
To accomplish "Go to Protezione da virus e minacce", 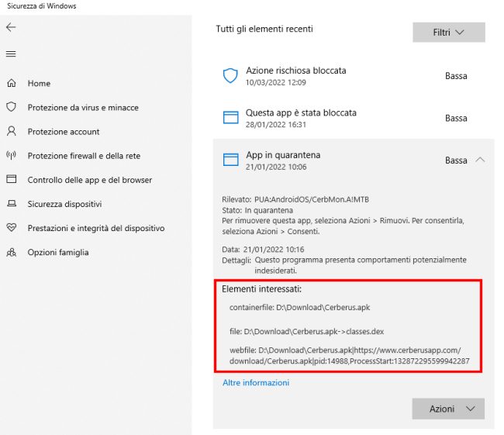I will coord(83,108).
